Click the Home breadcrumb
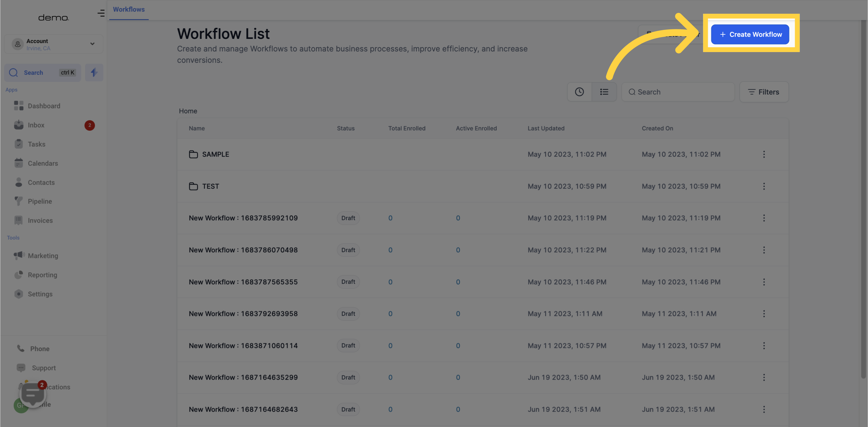This screenshot has width=868, height=427. (188, 111)
